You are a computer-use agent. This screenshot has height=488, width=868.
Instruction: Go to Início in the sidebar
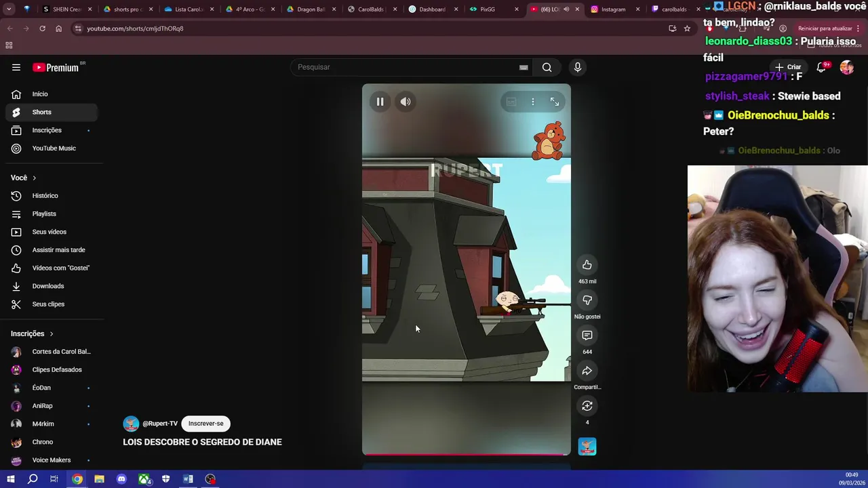tap(52, 94)
